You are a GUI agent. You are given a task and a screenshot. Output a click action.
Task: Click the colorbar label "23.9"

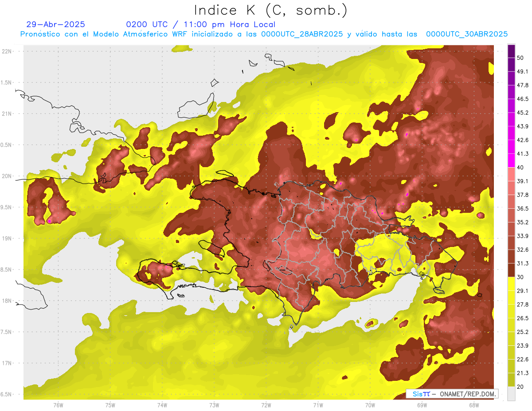523,346
